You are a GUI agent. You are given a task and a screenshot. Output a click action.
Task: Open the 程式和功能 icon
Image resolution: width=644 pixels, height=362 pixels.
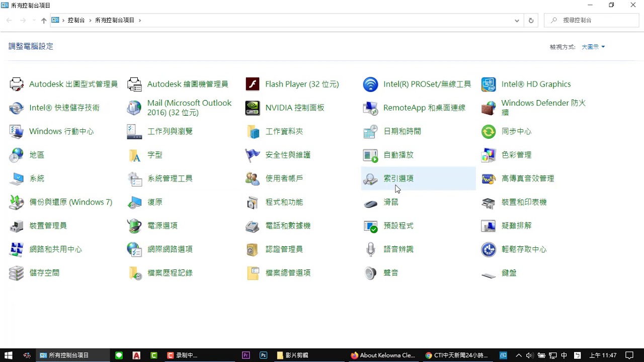click(x=253, y=202)
